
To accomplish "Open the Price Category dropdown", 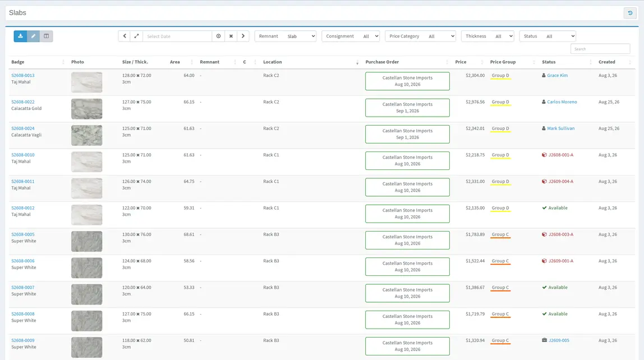I will click(420, 36).
